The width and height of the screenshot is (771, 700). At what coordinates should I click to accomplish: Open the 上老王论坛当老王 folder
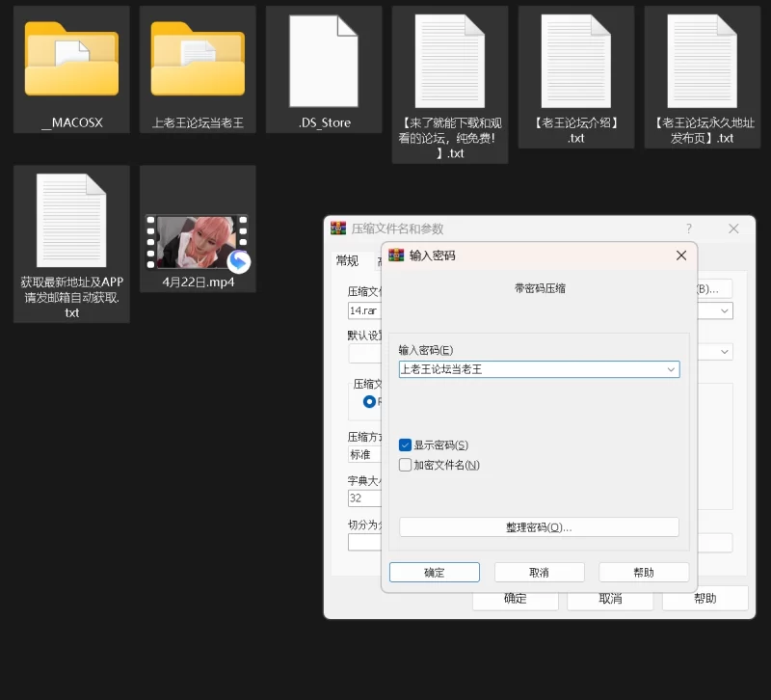[x=198, y=60]
